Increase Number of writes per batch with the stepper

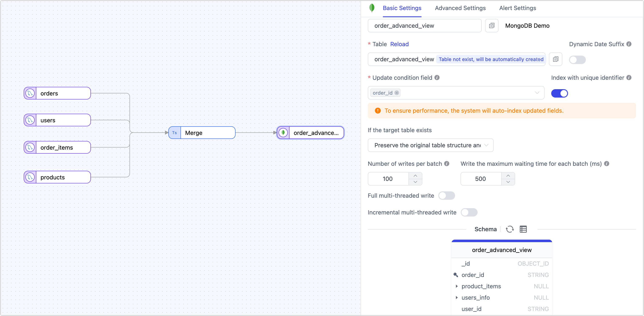coord(415,176)
